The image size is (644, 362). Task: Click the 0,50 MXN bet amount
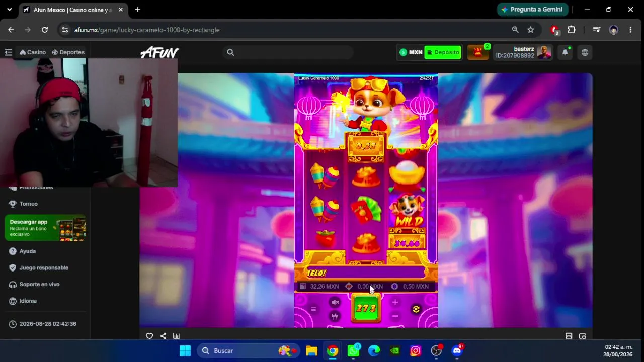click(416, 287)
